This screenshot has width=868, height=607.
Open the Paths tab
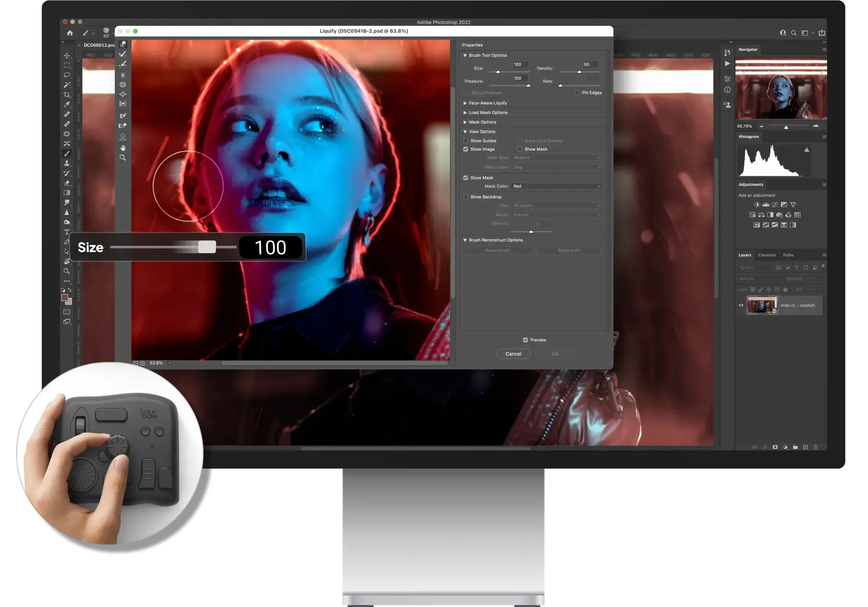coord(788,255)
